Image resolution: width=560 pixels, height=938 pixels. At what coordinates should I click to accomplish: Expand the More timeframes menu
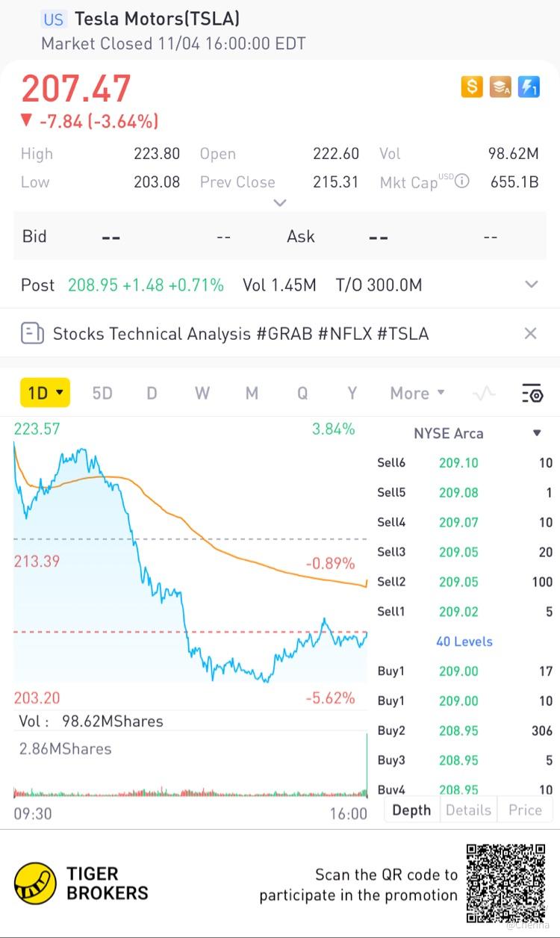[417, 393]
